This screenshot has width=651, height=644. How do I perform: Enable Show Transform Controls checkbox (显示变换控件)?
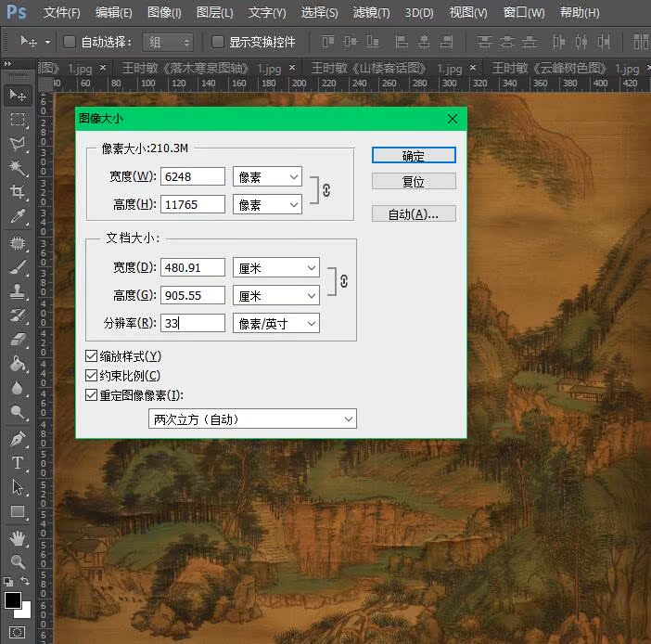point(218,42)
